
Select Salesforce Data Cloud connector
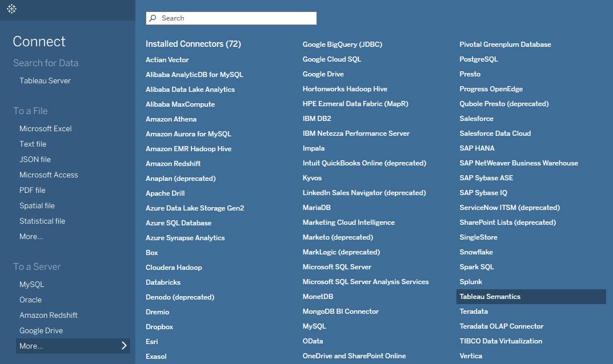(495, 134)
